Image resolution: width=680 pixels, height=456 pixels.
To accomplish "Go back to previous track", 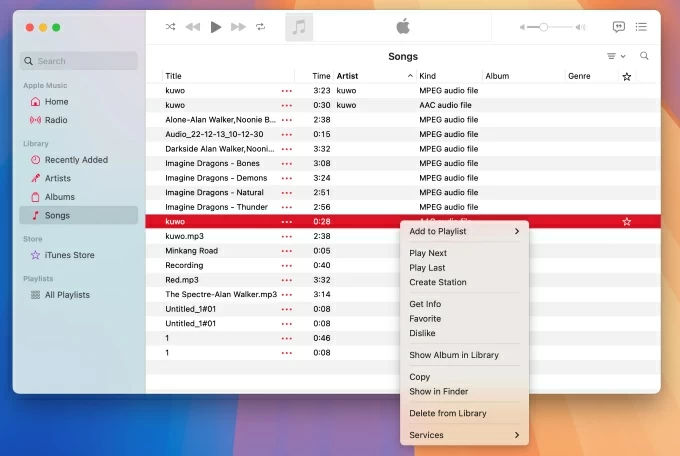I will tap(193, 27).
